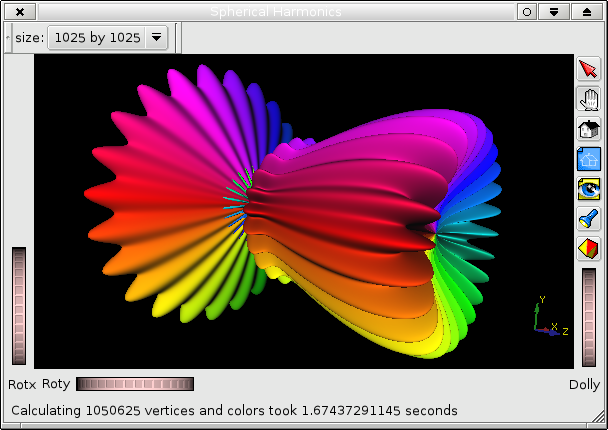The height and width of the screenshot is (430, 608).
Task: Click the Dolly thumbwheel on the right
Action: click(589, 318)
